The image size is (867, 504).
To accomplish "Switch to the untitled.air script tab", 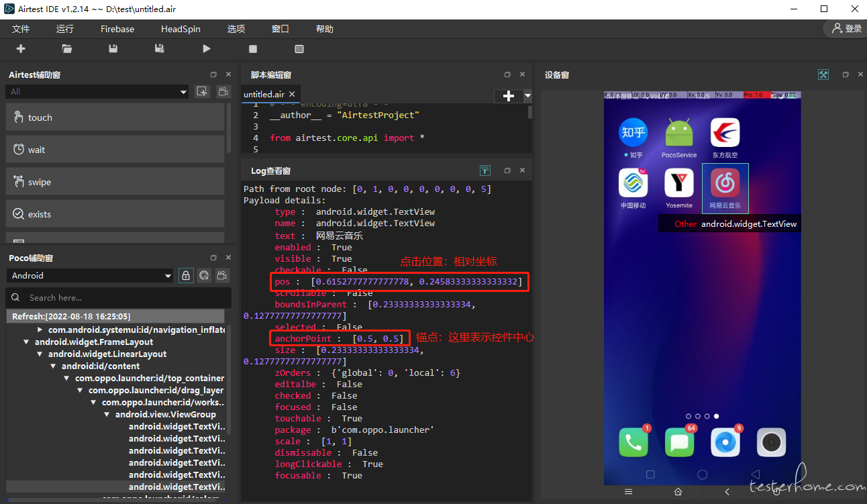I will coord(264,95).
